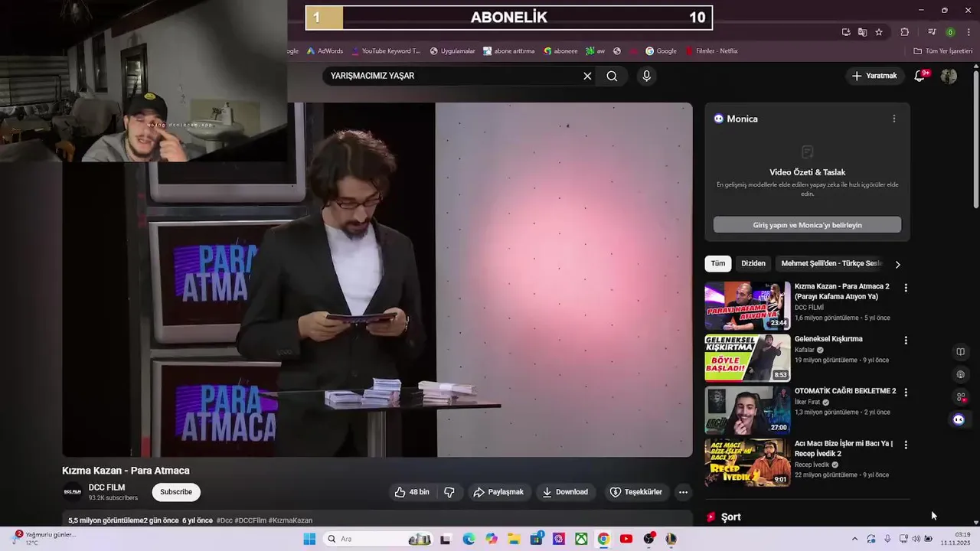This screenshot has height=551, width=980.
Task: Open the AdWords bookmark
Action: click(x=325, y=51)
